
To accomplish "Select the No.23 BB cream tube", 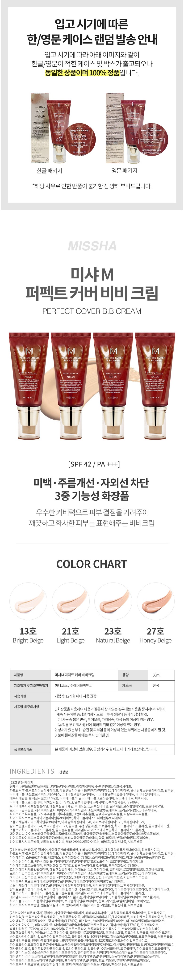I will click(113, 385).
